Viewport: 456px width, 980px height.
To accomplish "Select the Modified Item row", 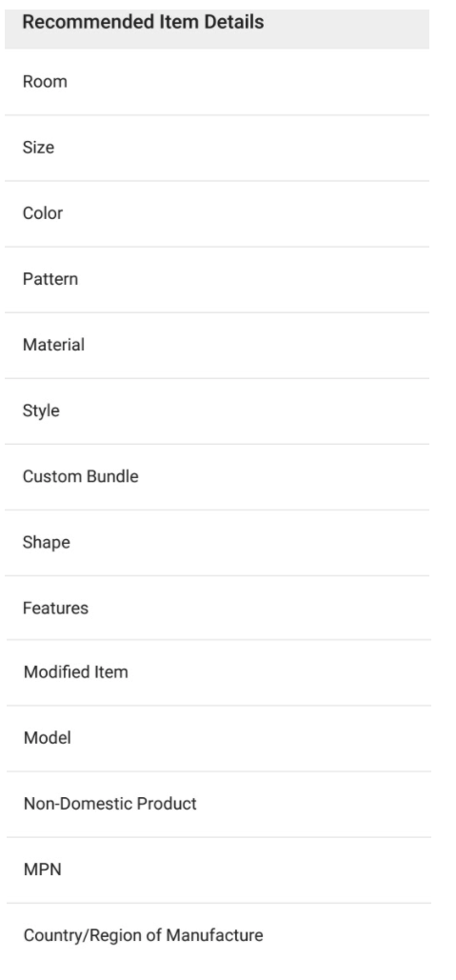I will tap(219, 672).
